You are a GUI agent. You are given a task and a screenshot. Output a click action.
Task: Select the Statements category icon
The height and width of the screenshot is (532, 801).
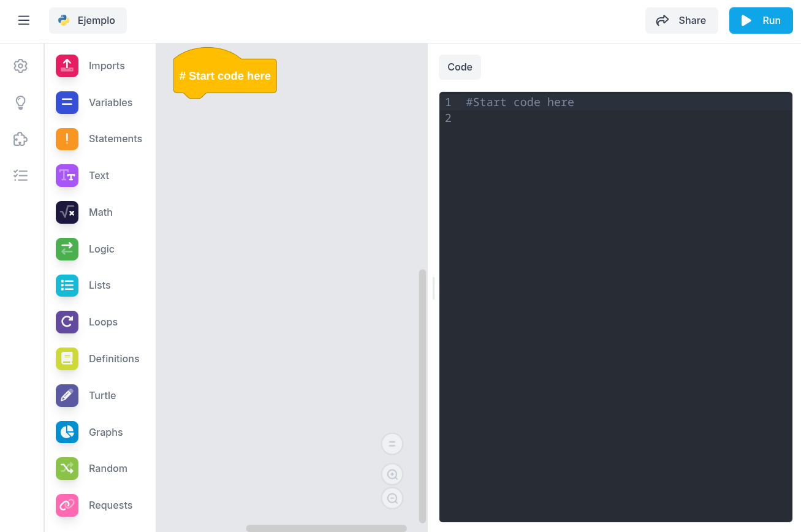point(67,139)
